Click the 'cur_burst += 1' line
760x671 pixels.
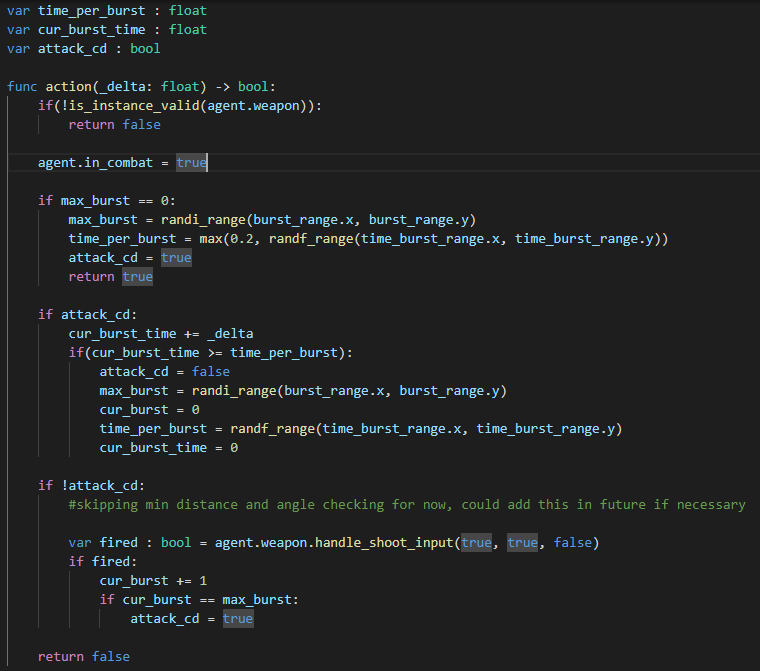[153, 580]
